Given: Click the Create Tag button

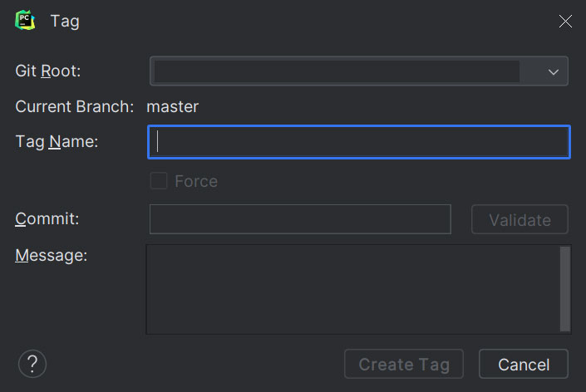Looking at the screenshot, I should coord(404,364).
